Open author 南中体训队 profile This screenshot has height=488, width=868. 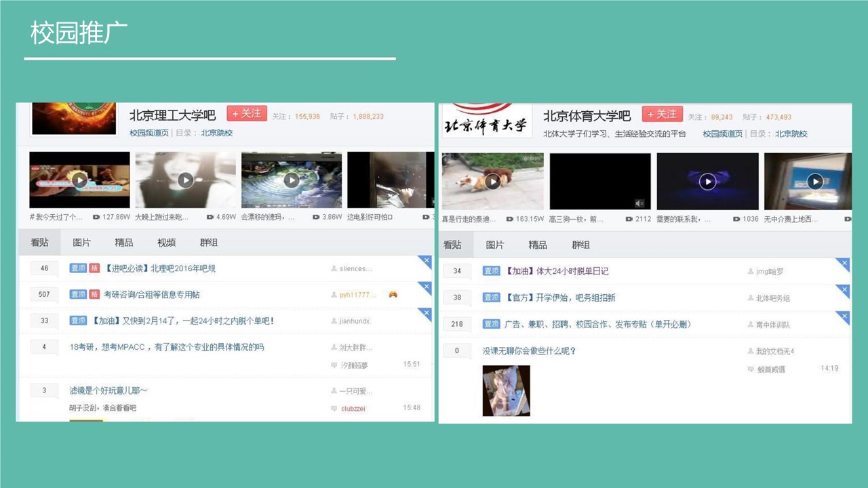pos(773,325)
